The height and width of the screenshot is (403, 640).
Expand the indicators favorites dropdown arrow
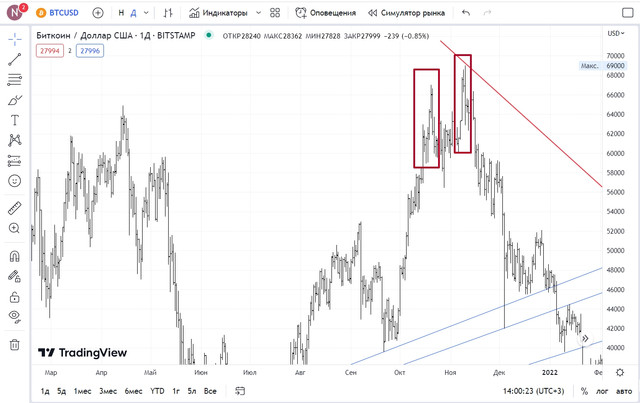[258, 13]
